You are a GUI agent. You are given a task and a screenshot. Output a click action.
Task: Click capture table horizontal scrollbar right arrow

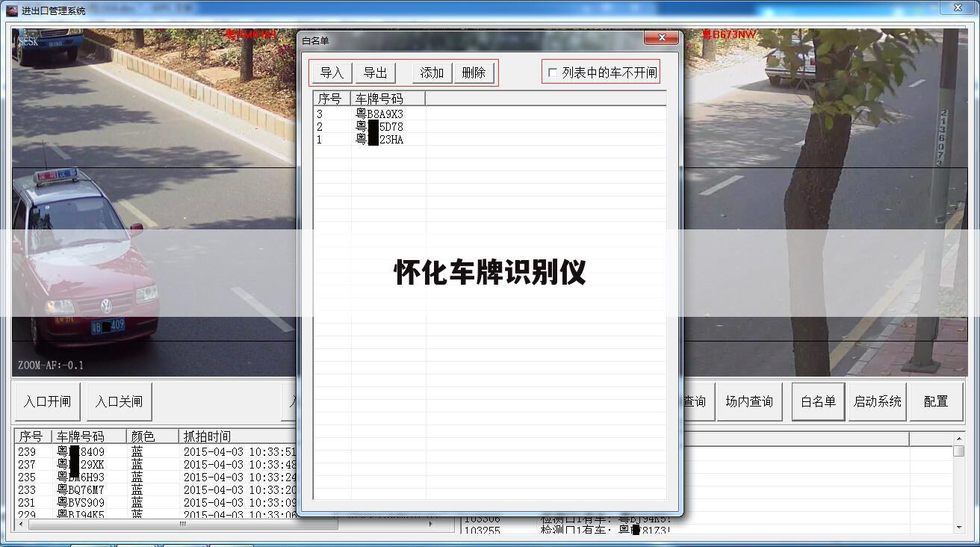point(430,524)
